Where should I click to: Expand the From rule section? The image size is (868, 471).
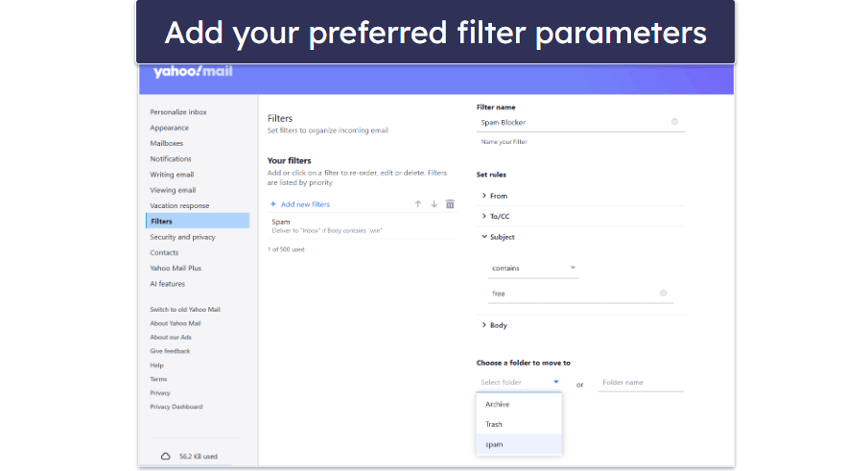(580, 196)
